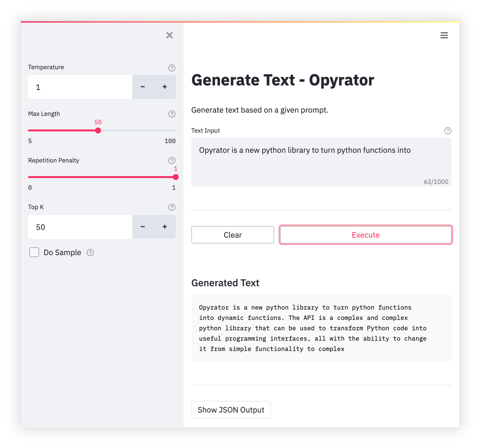Image resolution: width=480 pixels, height=448 pixels.
Task: Click the Top K number field
Action: (x=80, y=227)
